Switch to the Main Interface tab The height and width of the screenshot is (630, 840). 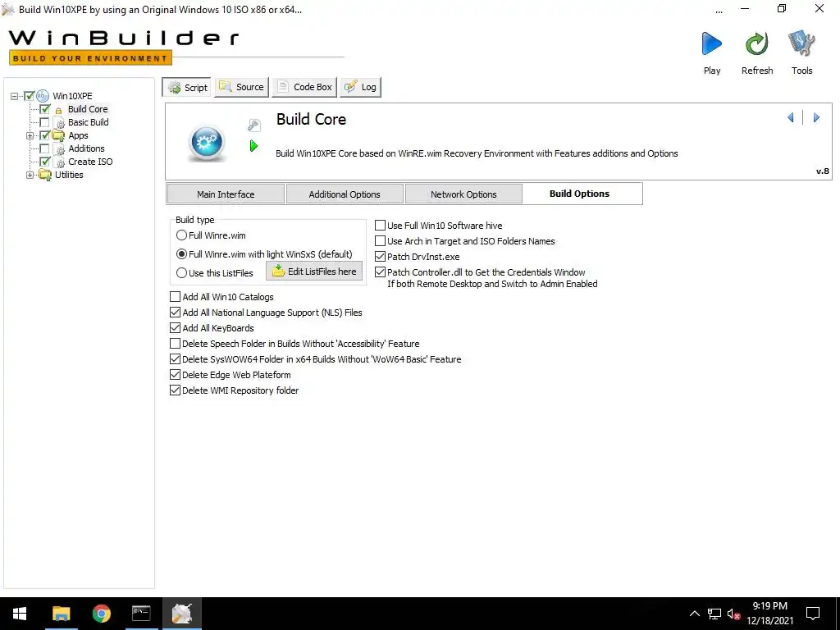point(226,194)
